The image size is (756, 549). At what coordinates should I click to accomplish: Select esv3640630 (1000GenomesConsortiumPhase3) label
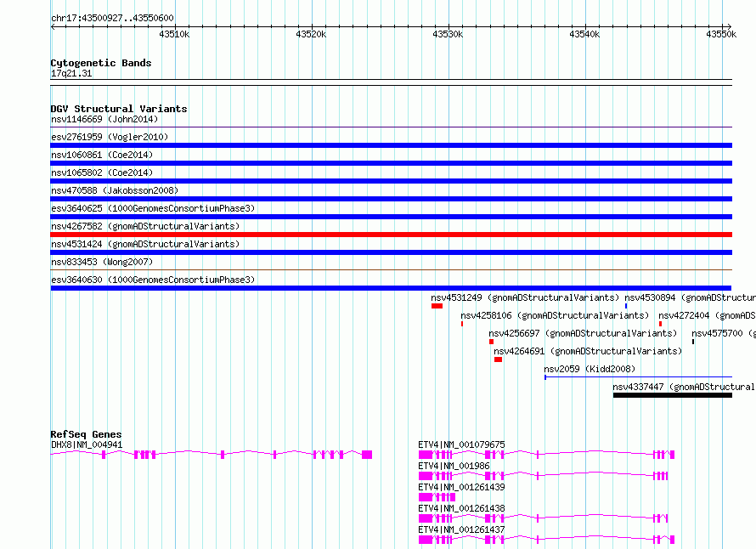[x=153, y=280]
